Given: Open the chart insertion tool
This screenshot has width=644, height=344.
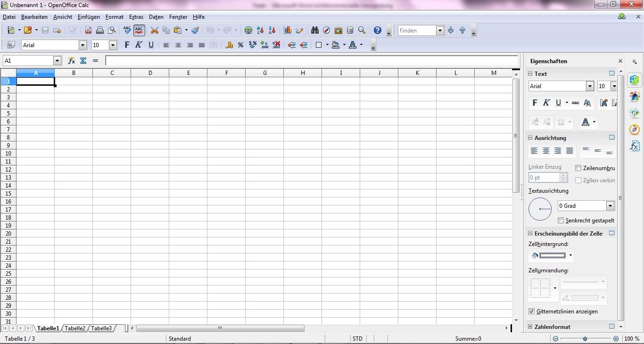Looking at the screenshot, I should click(x=288, y=30).
